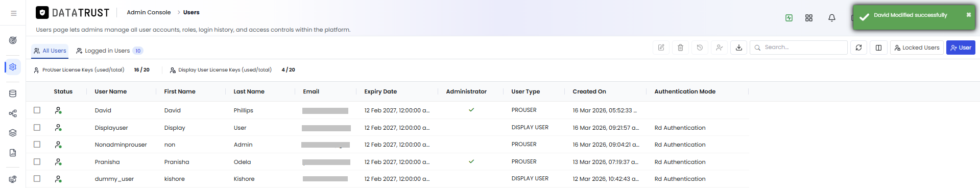The width and height of the screenshot is (980, 188).
Task: Switch to the All Users tab
Action: (x=50, y=51)
